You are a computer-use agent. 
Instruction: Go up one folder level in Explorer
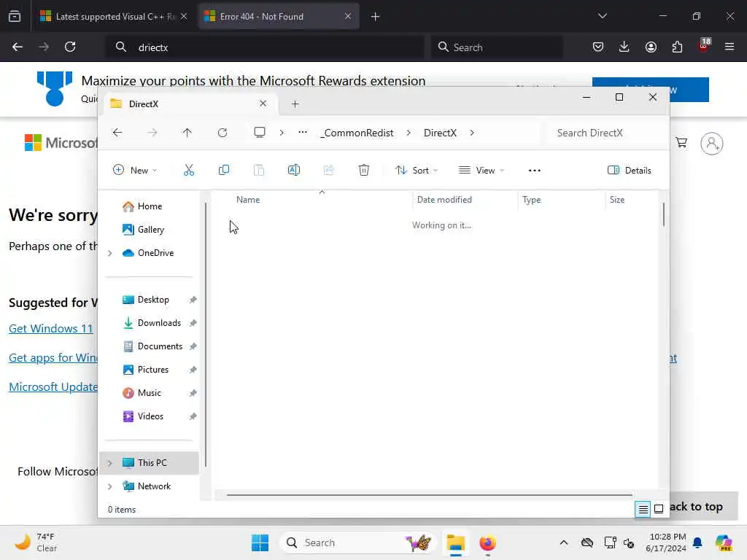[187, 133]
